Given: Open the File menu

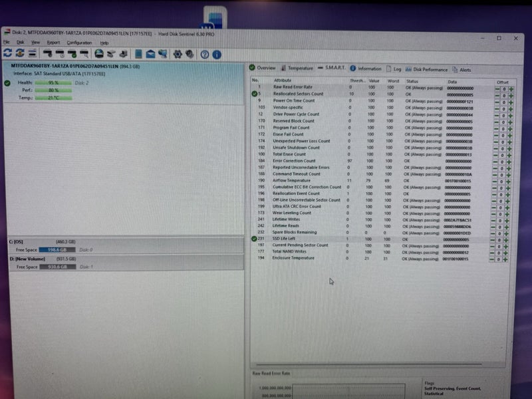Looking at the screenshot, I should pyautogui.click(x=7, y=42).
